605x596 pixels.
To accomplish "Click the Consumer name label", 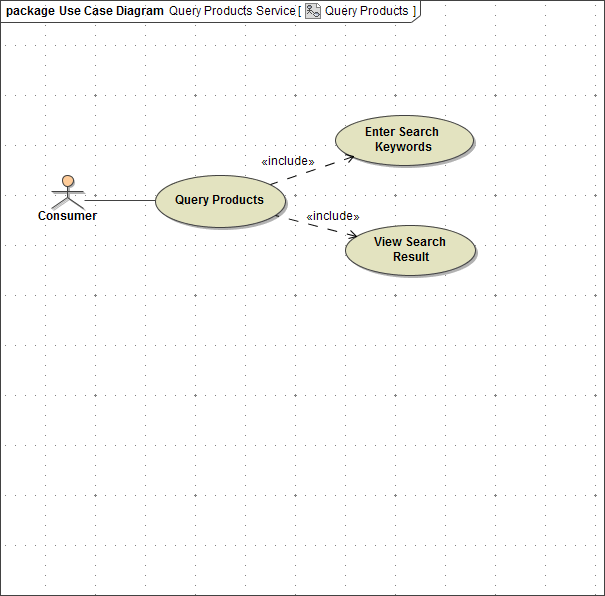I will point(67,216).
